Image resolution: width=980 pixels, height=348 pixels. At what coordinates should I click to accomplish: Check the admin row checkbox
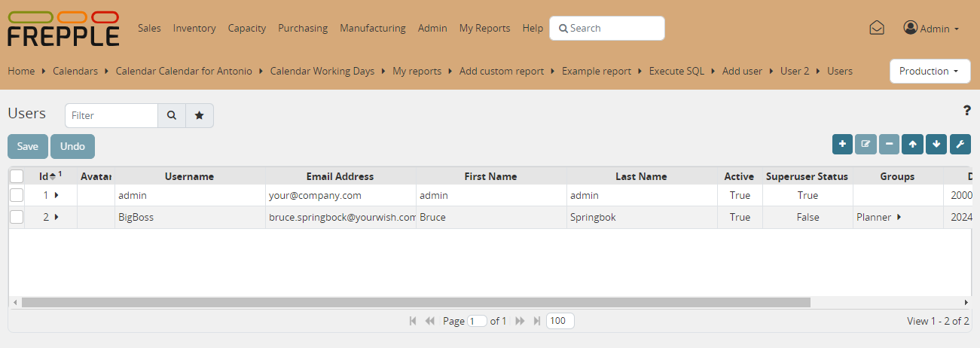pos(17,195)
